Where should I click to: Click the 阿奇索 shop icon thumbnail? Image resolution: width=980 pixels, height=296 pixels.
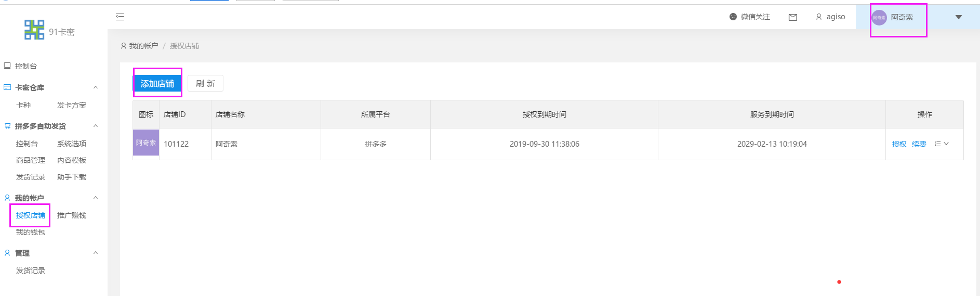click(x=146, y=143)
